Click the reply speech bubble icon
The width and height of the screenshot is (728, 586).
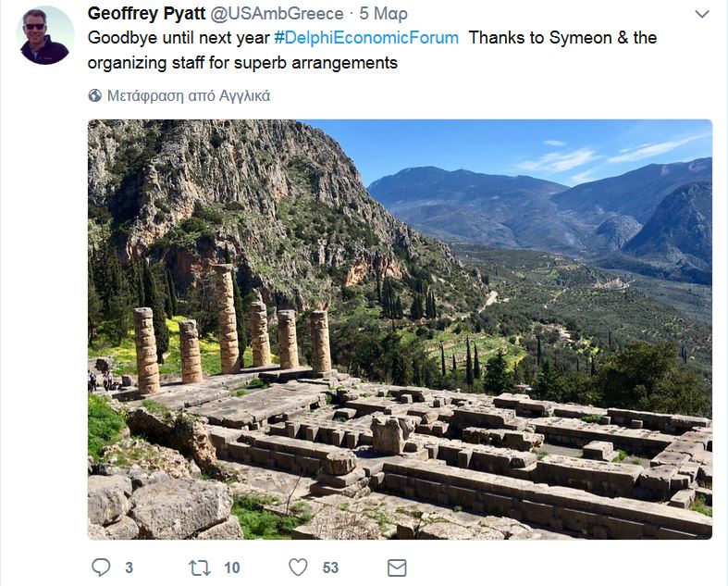[x=101, y=567]
